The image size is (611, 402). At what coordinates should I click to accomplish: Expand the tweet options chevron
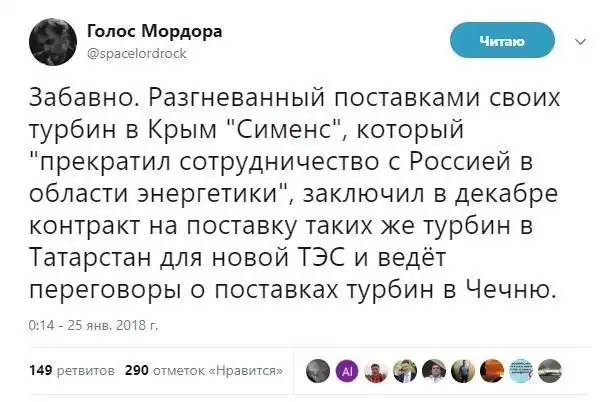coord(579,41)
